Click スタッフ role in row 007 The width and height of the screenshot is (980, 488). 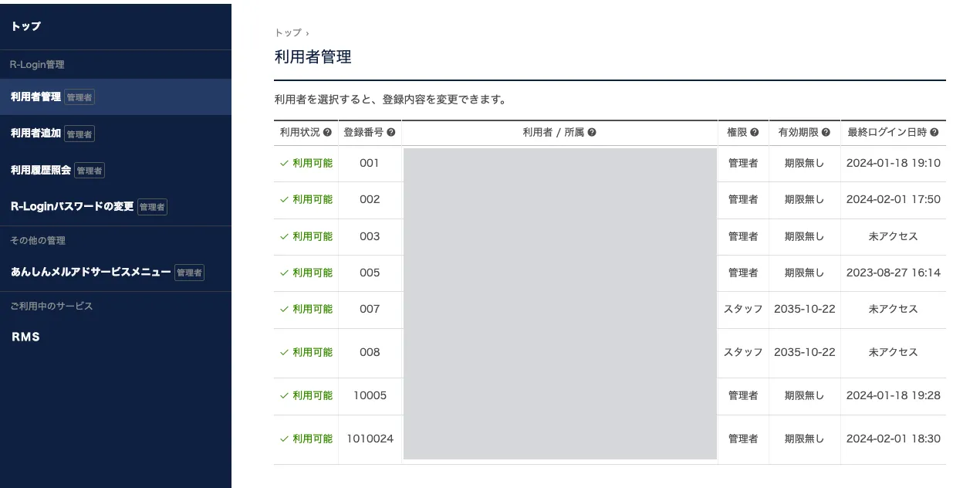pos(743,309)
